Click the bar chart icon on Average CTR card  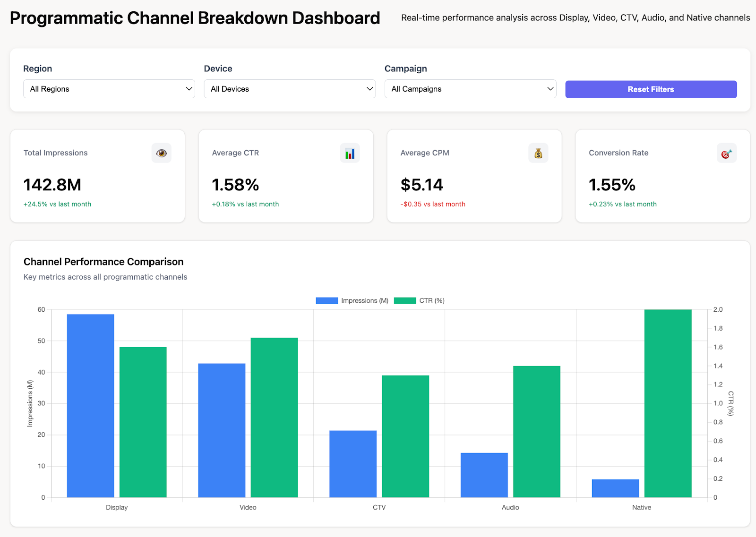(350, 153)
